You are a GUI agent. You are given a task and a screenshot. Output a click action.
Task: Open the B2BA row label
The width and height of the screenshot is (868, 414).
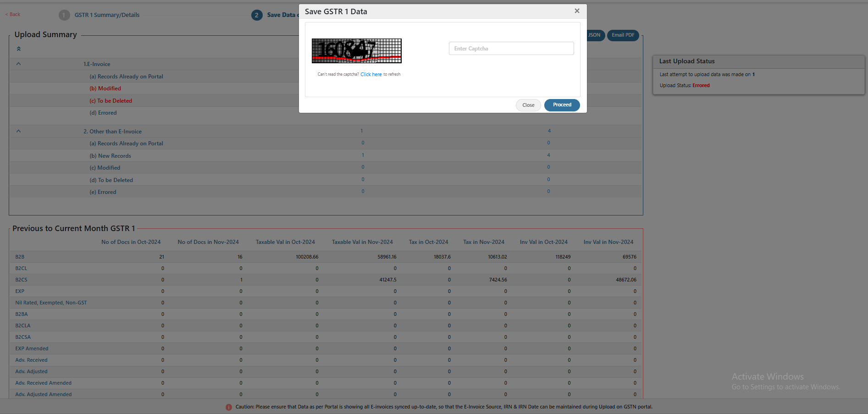[22, 314]
